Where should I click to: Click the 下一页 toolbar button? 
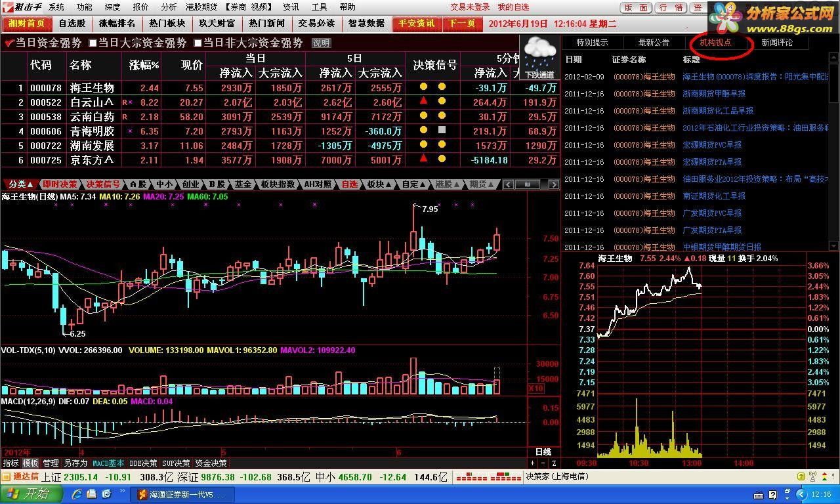click(x=463, y=24)
